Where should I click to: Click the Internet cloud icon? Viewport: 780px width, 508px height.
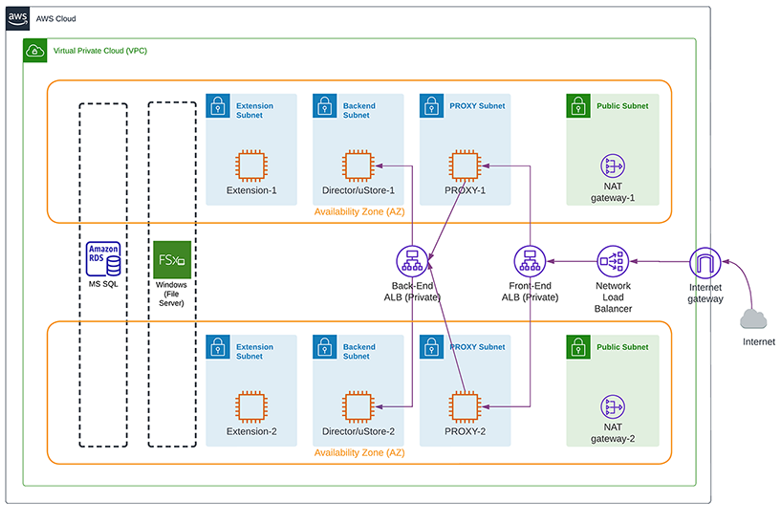click(x=753, y=319)
